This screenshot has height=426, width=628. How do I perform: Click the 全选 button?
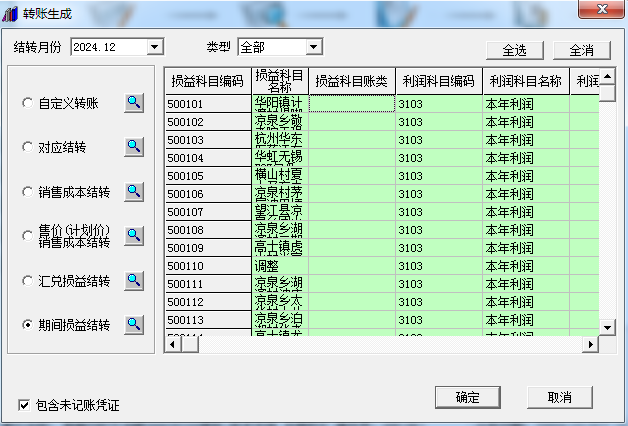tap(515, 50)
